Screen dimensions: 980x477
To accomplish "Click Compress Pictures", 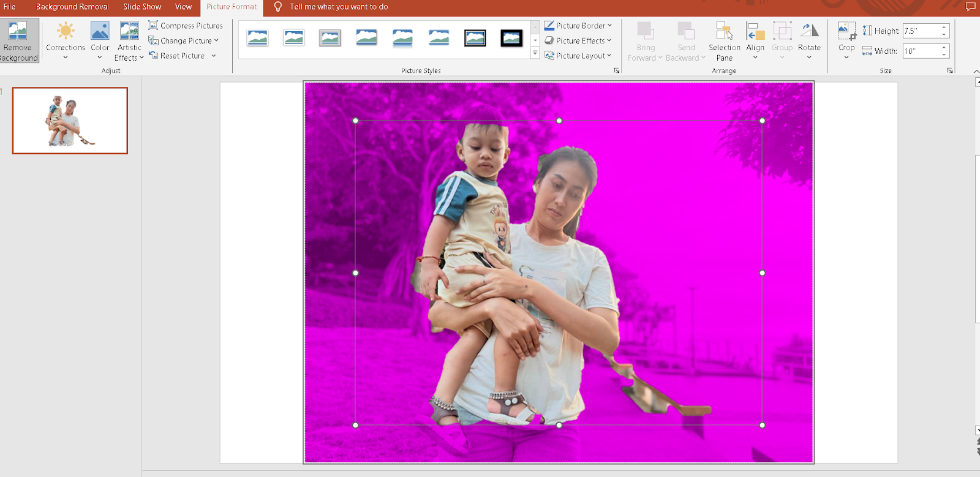I will [x=186, y=26].
